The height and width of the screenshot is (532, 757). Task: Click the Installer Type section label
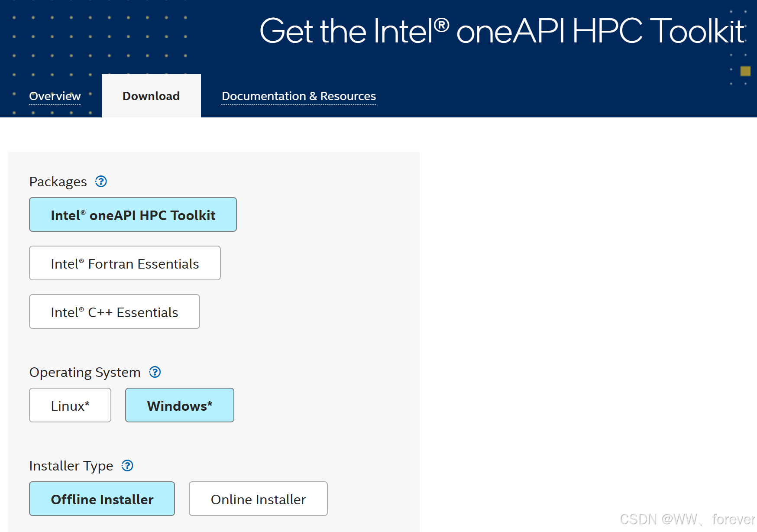pos(71,466)
